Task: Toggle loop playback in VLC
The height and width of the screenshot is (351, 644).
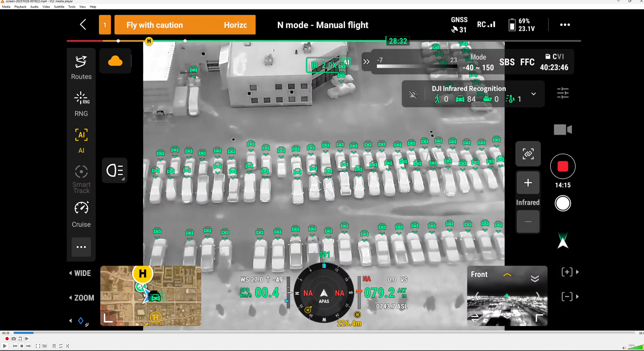Action: coord(61,346)
